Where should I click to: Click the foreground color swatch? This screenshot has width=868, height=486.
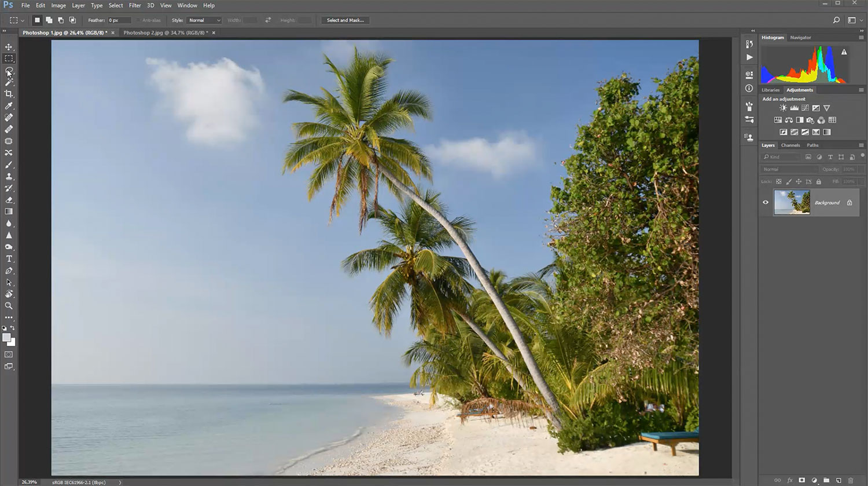tap(6, 338)
